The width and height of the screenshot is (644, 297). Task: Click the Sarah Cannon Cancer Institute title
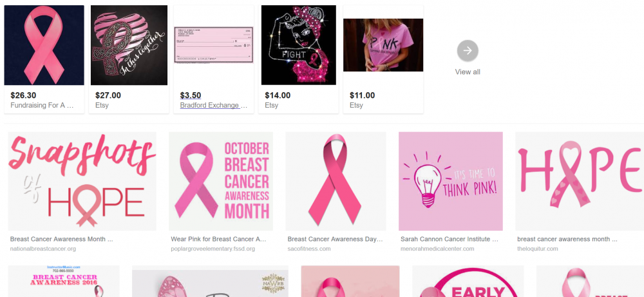(450, 238)
